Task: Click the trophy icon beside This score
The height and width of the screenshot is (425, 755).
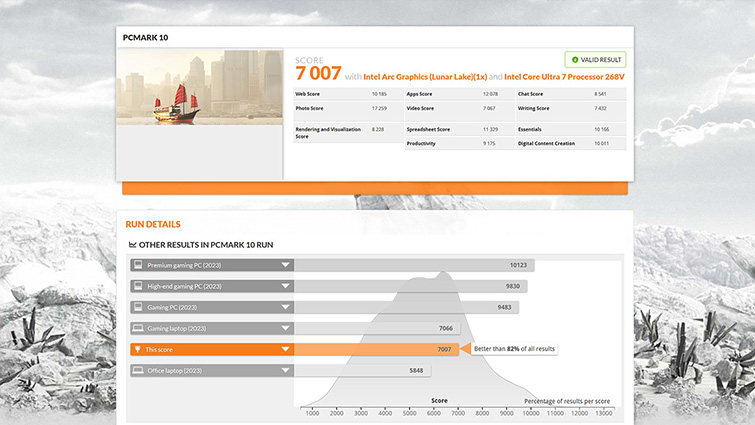Action: tap(139, 349)
